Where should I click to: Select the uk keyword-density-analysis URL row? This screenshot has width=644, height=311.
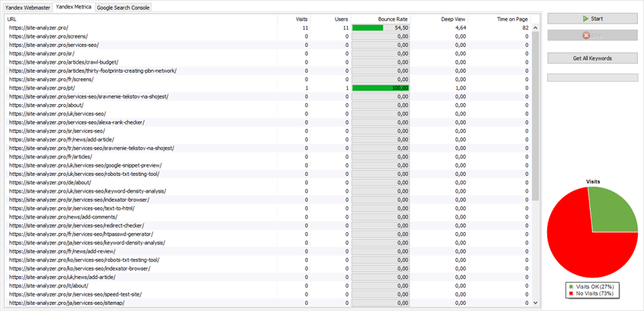point(269,191)
